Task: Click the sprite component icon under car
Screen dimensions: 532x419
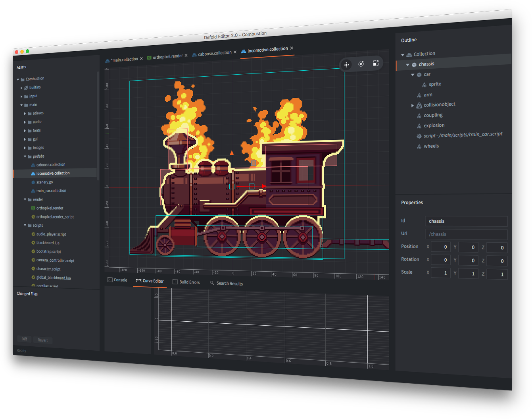Action: [424, 84]
